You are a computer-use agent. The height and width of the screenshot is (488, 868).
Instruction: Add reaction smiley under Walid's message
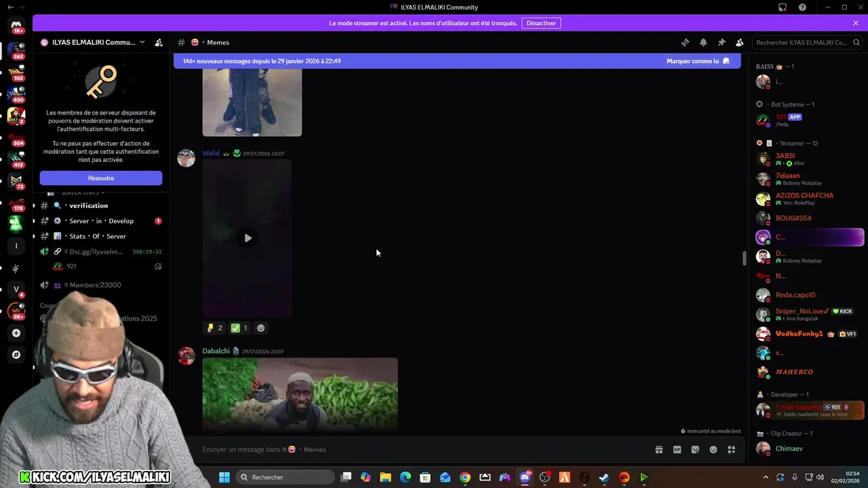(x=260, y=328)
